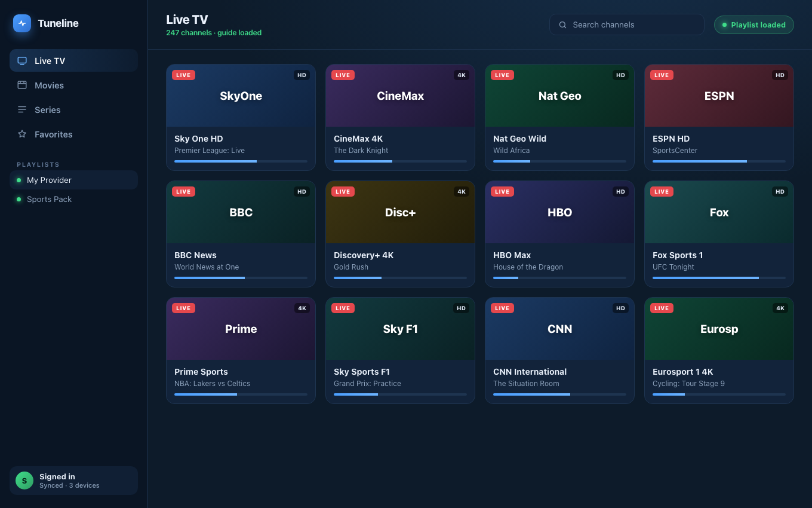Open Eurosp channel thumbnail
Image resolution: width=812 pixels, height=508 pixels.
click(x=719, y=329)
